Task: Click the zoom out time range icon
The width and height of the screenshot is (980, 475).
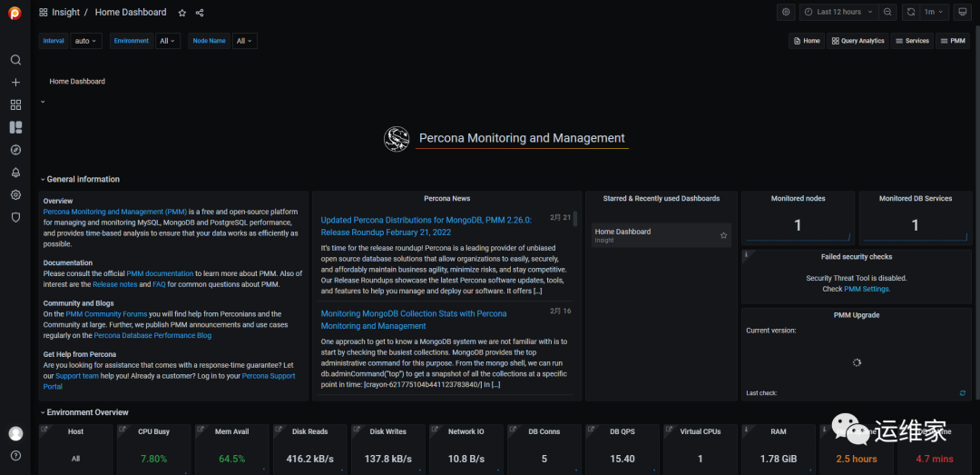Action: point(887,12)
